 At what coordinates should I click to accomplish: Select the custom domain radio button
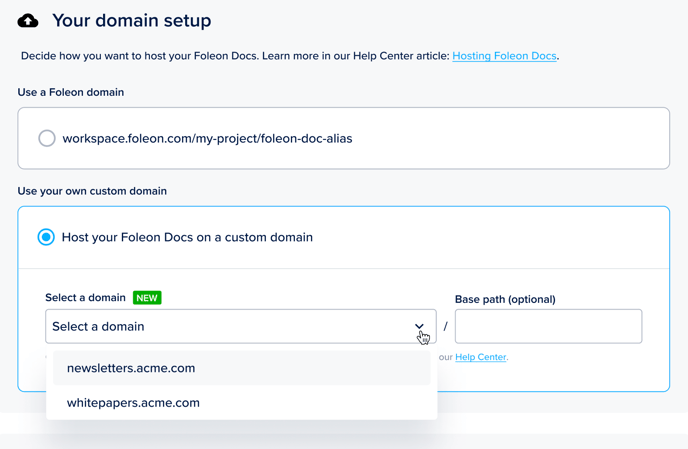[46, 237]
